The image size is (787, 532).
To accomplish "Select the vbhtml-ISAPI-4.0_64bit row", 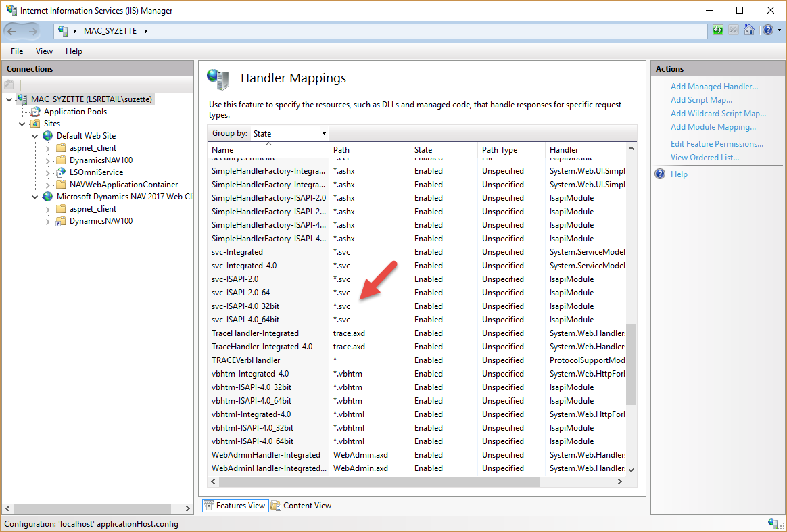I will click(x=416, y=441).
